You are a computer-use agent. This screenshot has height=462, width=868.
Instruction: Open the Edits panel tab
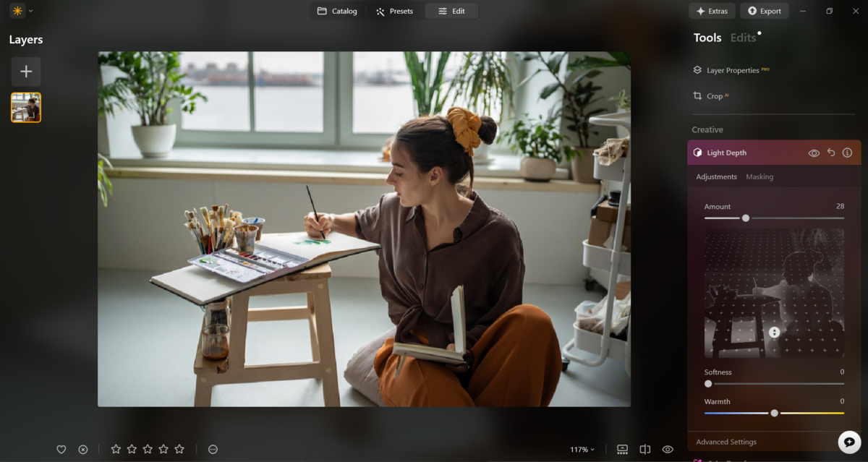click(x=743, y=38)
